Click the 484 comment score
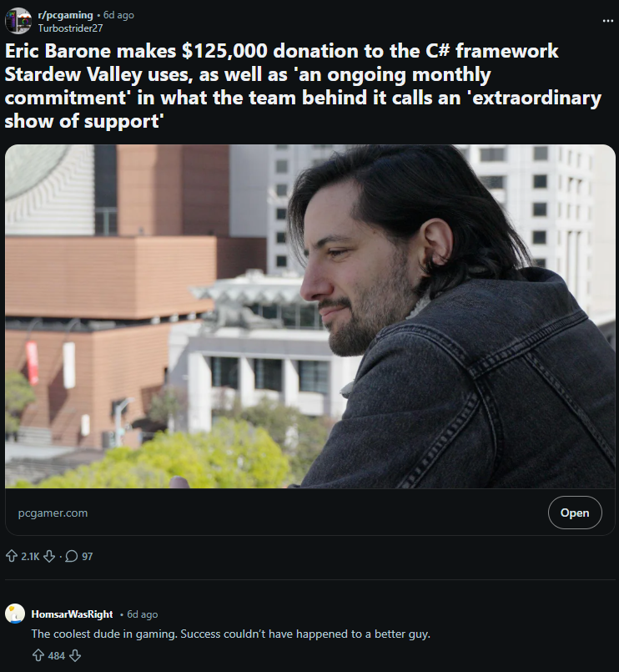The height and width of the screenshot is (672, 619). click(x=56, y=655)
